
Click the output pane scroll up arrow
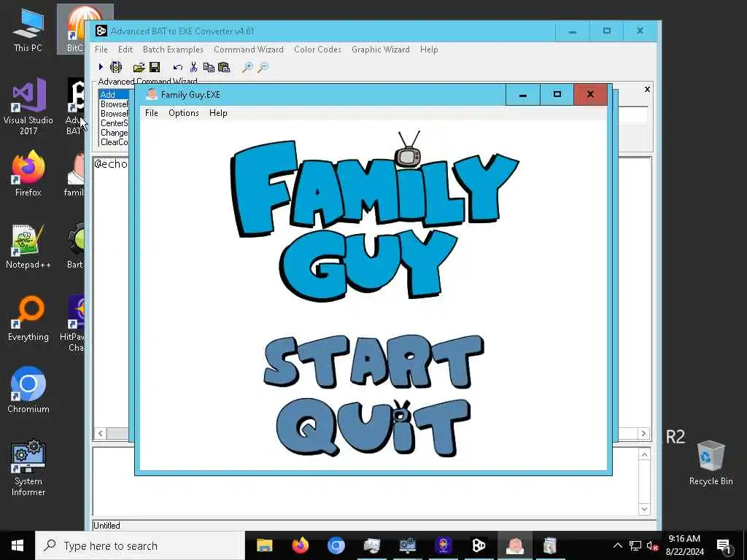click(644, 454)
